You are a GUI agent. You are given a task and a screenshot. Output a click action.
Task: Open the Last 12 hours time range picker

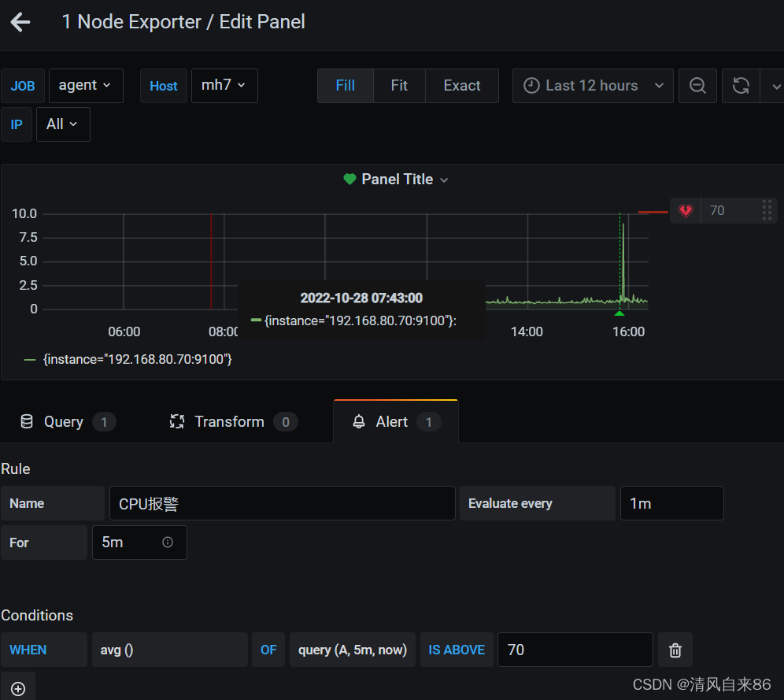click(593, 86)
